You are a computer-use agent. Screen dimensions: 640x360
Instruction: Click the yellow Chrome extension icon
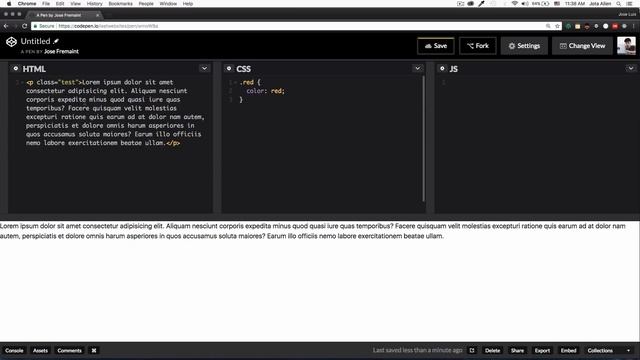click(578, 26)
